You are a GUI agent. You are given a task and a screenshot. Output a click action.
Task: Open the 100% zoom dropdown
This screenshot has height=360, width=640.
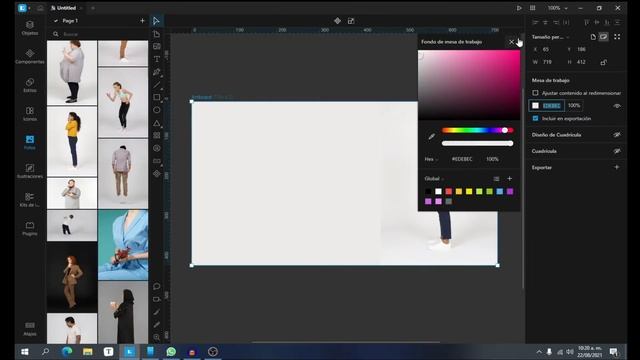558,8
